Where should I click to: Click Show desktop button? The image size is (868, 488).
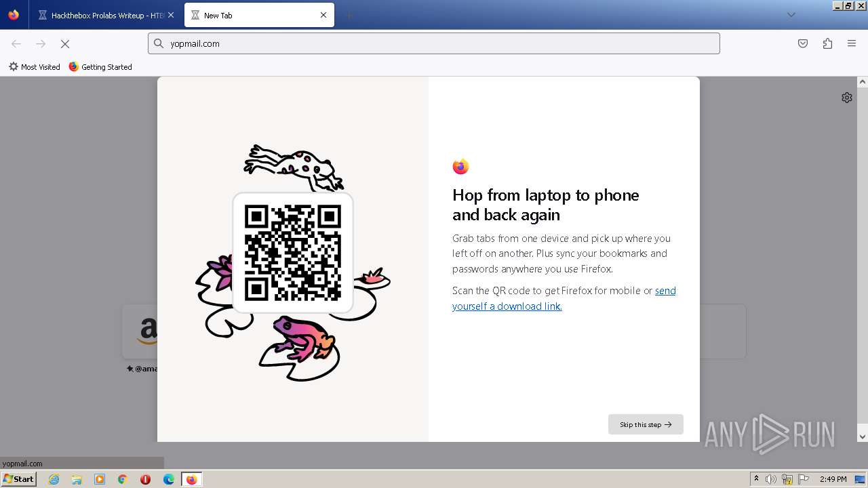point(860,479)
